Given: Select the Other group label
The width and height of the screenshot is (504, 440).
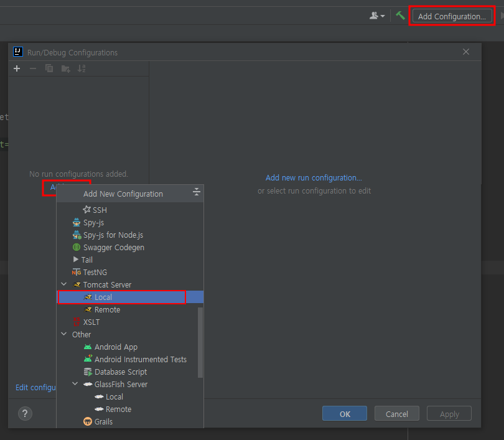Looking at the screenshot, I should (82, 335).
